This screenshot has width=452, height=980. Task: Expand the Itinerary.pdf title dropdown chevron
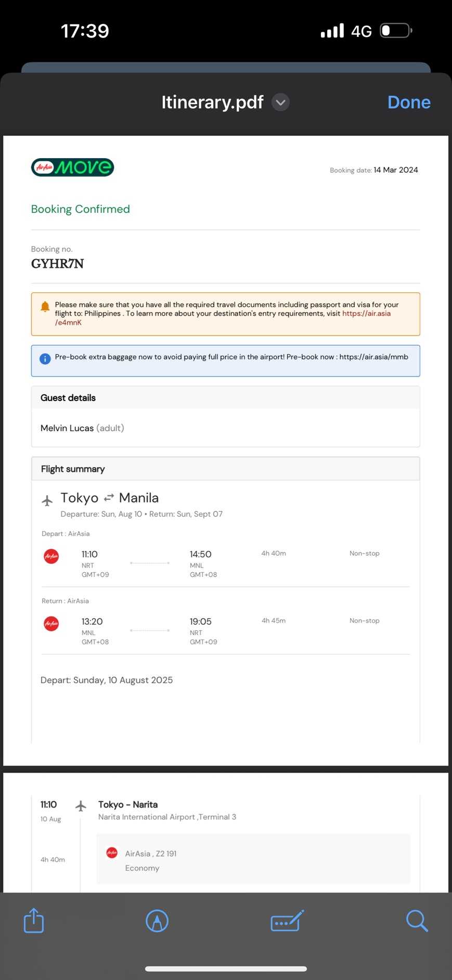pyautogui.click(x=280, y=102)
